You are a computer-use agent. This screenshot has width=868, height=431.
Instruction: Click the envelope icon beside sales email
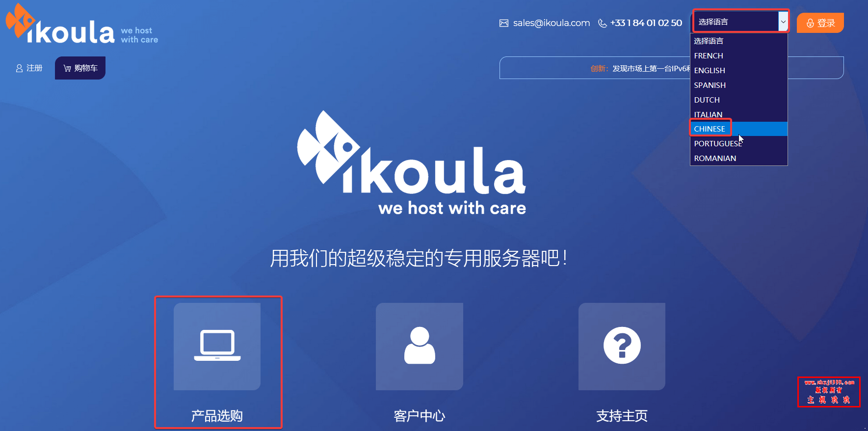point(504,23)
